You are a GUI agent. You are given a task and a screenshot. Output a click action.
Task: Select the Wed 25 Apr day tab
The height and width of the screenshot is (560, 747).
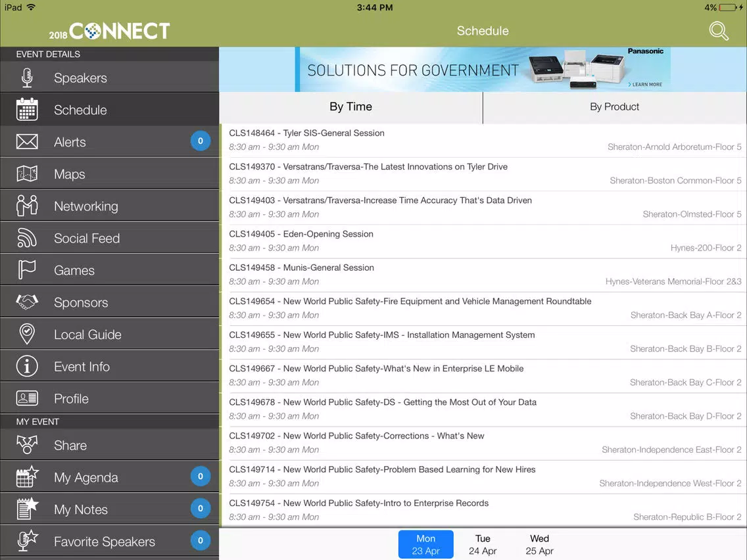[539, 544]
